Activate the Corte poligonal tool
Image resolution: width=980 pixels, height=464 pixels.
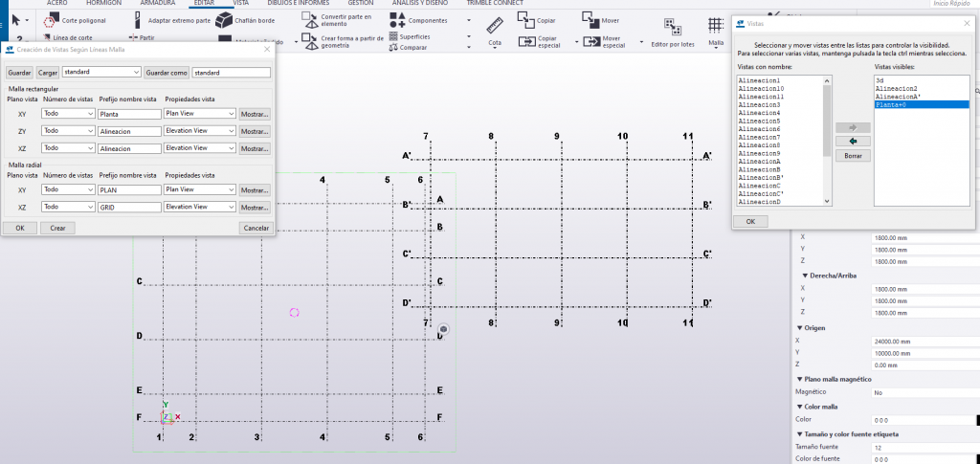(76, 21)
